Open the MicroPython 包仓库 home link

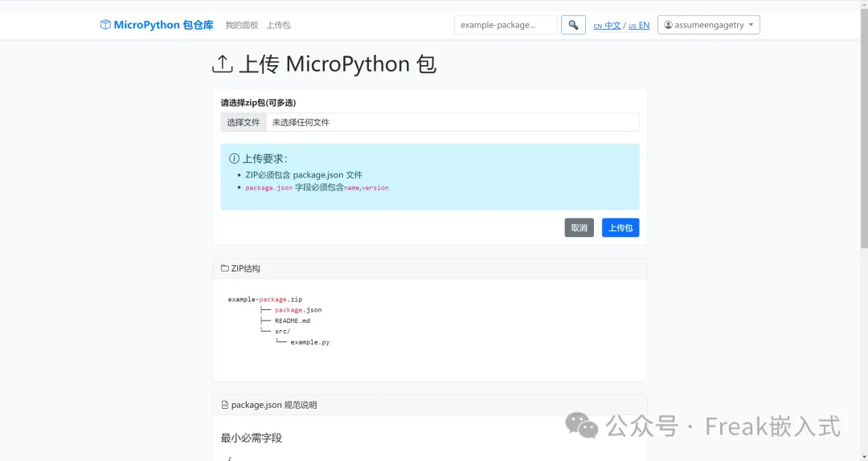pyautogui.click(x=157, y=25)
